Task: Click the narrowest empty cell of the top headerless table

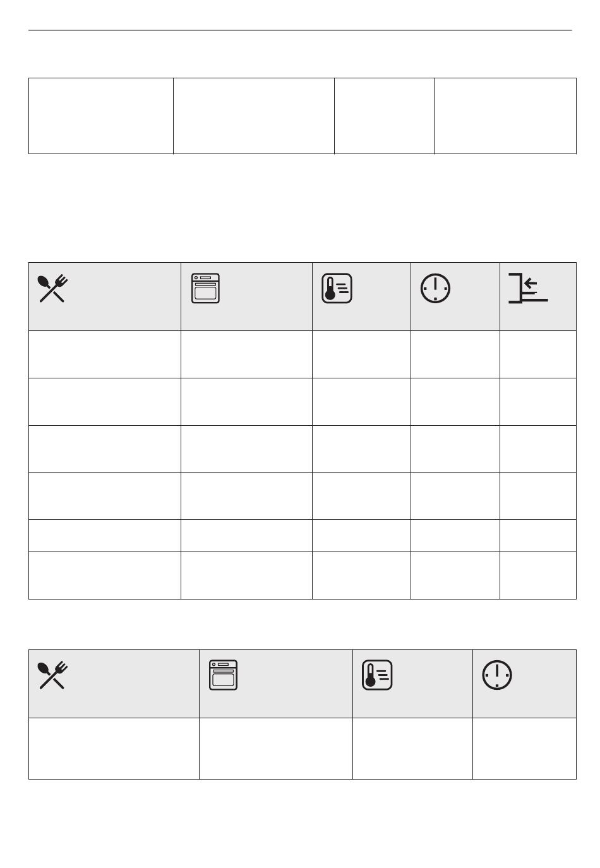Action: 384,116
